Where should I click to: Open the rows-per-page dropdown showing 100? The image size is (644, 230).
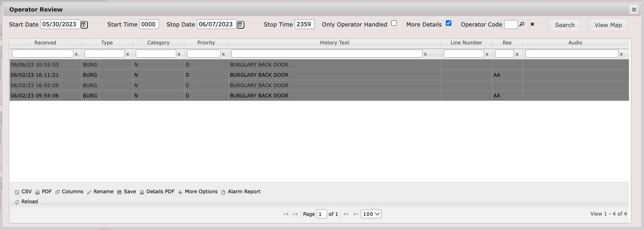[x=371, y=214]
